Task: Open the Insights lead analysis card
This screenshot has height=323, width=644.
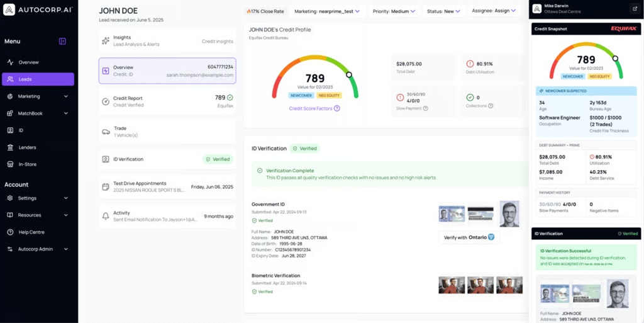Action: [167, 41]
